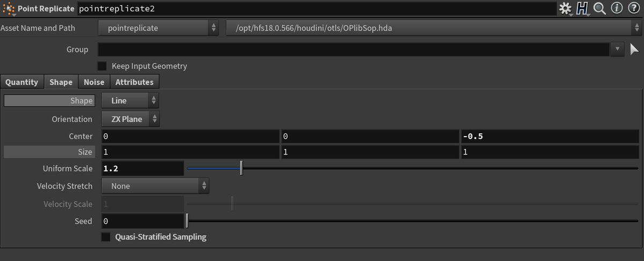644x261 pixels.
Task: Click the Size X field
Action: [190, 152]
